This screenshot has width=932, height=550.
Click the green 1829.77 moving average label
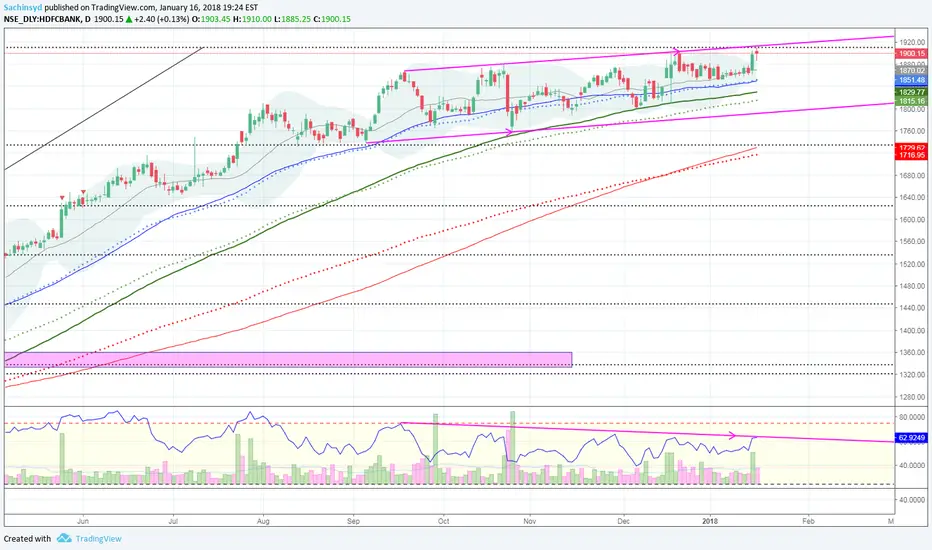coord(911,92)
